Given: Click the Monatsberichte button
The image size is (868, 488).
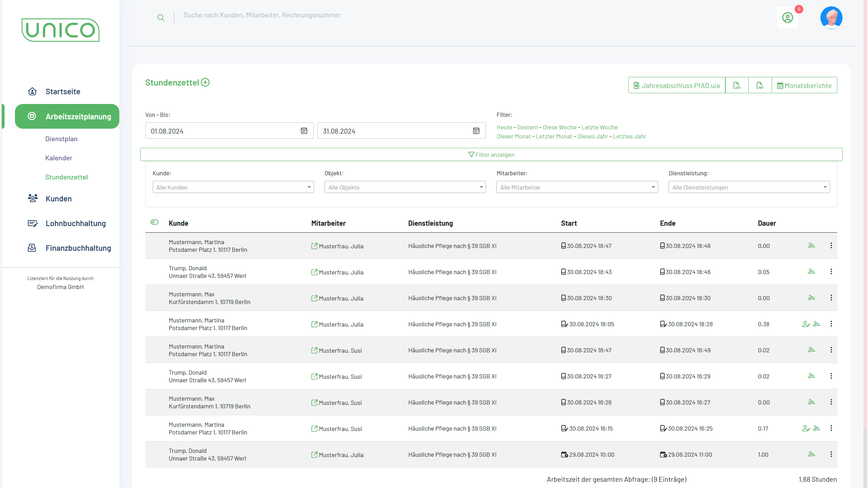Looking at the screenshot, I should point(804,86).
